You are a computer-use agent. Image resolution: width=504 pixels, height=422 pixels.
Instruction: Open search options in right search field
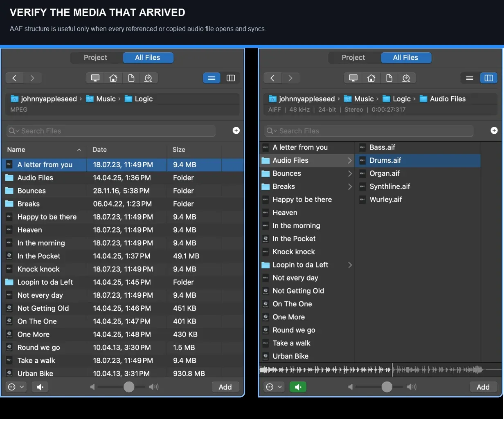click(272, 131)
